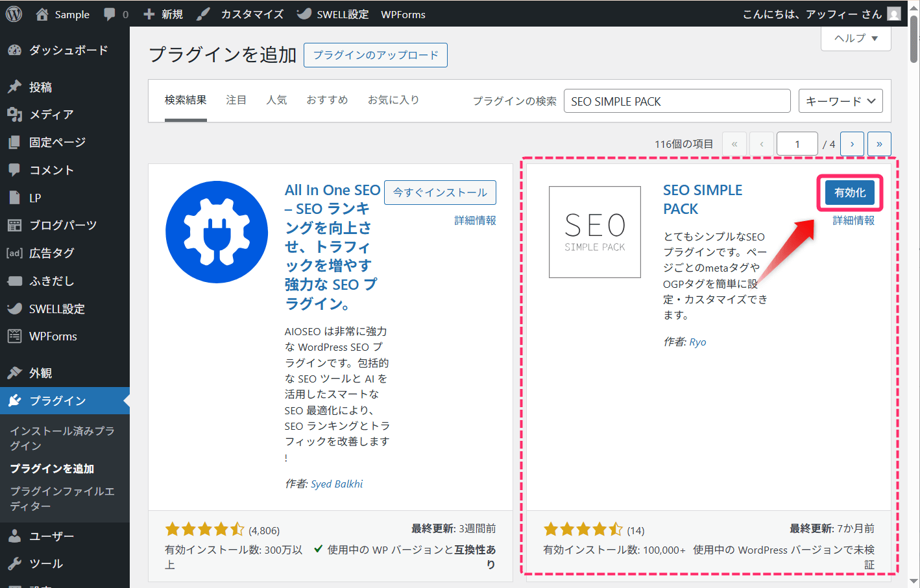Open 広告タグ via the [ad] icon
This screenshot has width=920, height=588.
click(16, 253)
